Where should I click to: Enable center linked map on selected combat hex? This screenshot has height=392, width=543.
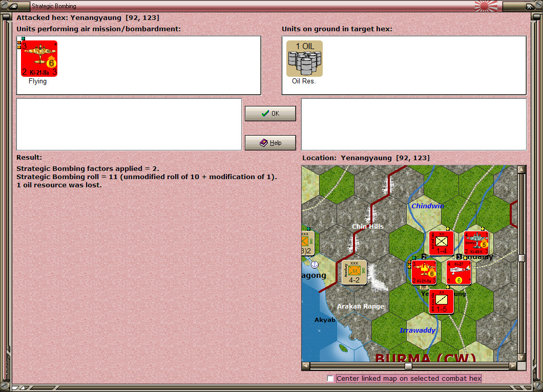[x=330, y=379]
